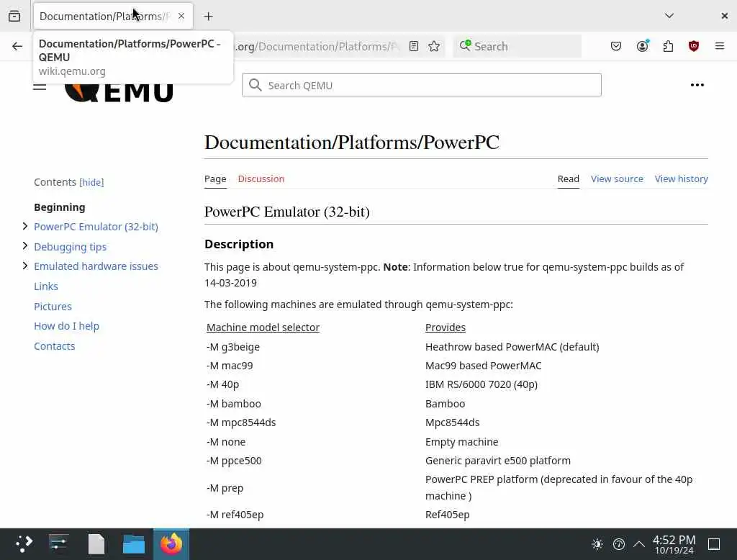
Task: Click the 'Provides' column header
Action: click(x=445, y=328)
